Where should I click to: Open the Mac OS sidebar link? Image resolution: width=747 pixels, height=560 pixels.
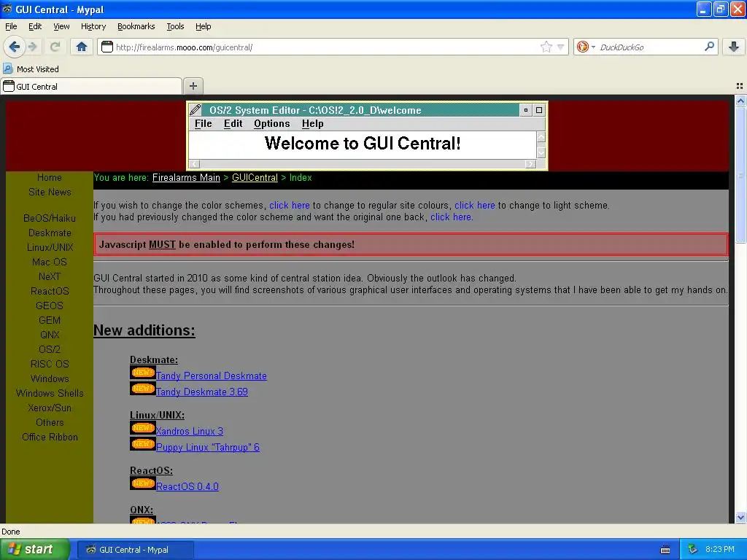(x=50, y=262)
